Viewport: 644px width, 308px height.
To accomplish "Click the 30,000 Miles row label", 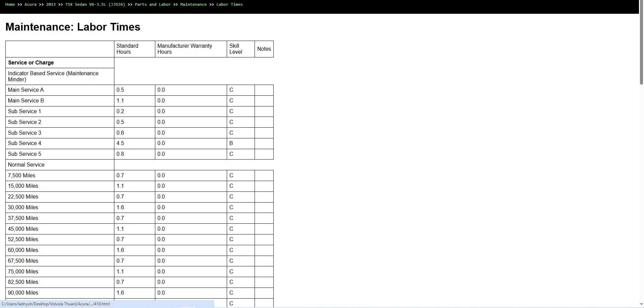I will pyautogui.click(x=23, y=208).
